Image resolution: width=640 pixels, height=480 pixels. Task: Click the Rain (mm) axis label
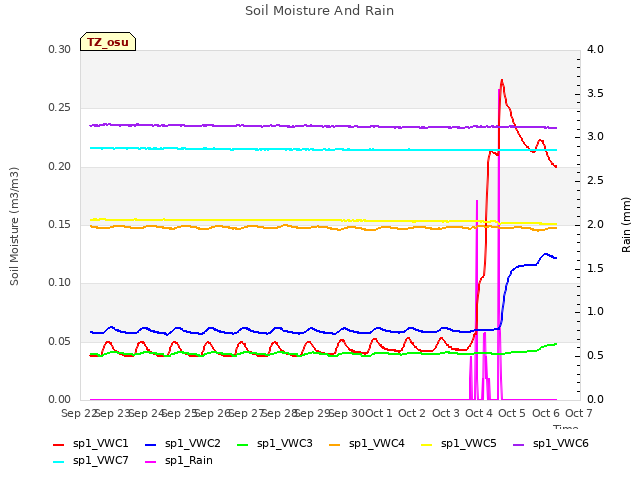pos(626,225)
